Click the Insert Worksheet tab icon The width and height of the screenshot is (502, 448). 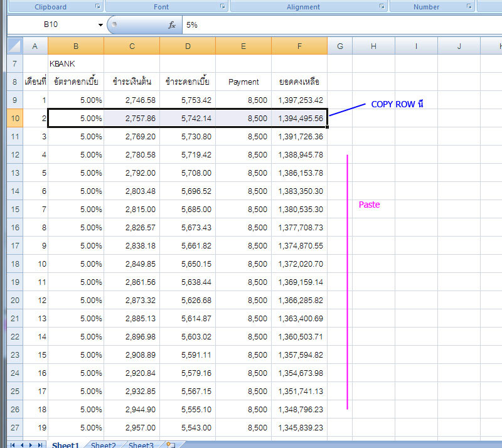point(169,445)
